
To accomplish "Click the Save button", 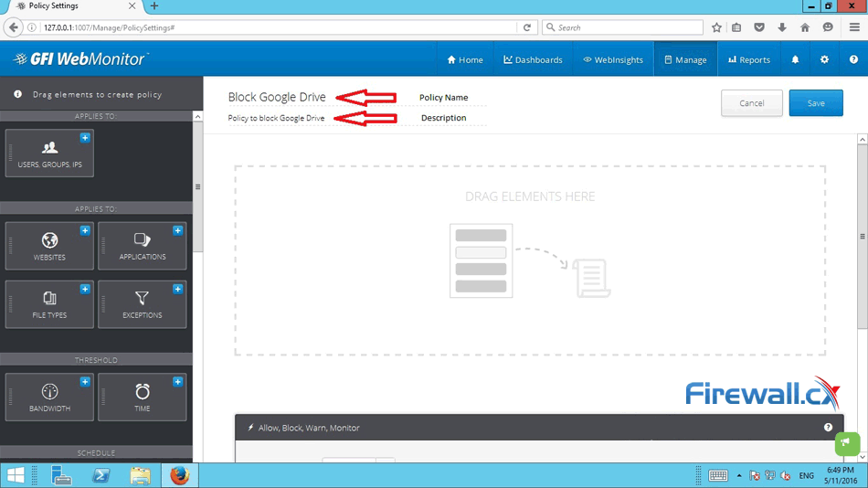I will coord(816,103).
